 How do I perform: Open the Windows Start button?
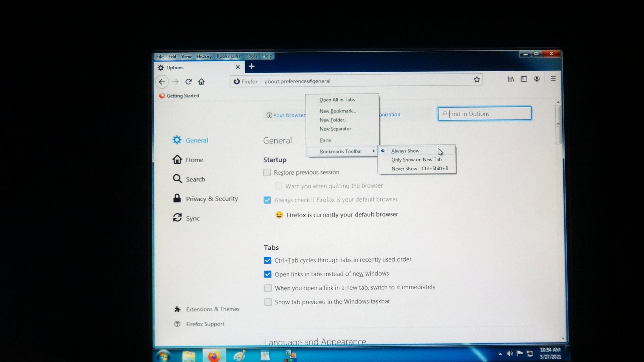pos(163,356)
